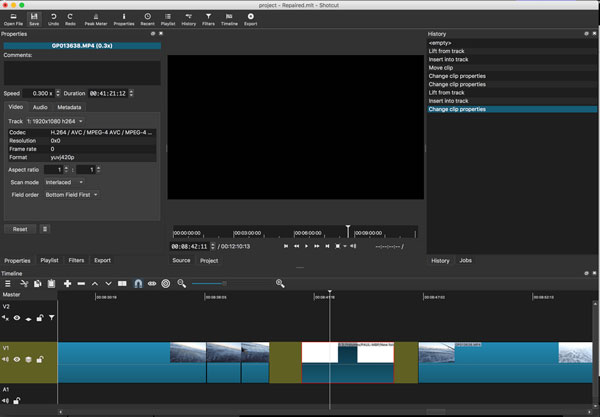Image resolution: width=600 pixels, height=417 pixels.
Task: Click the Reset button
Action: (20, 229)
